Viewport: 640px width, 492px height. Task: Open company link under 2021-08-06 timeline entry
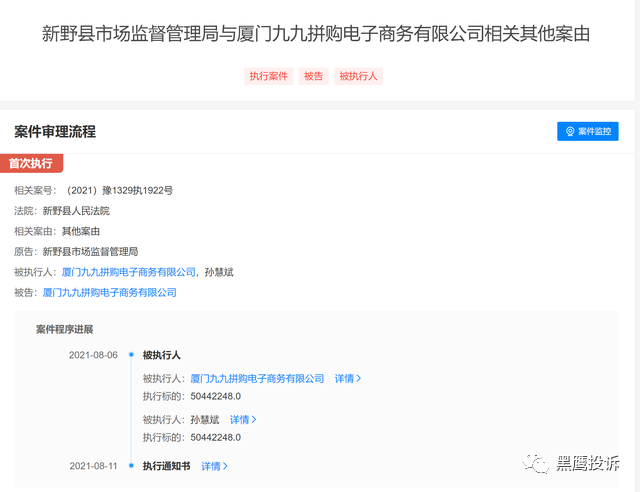257,379
